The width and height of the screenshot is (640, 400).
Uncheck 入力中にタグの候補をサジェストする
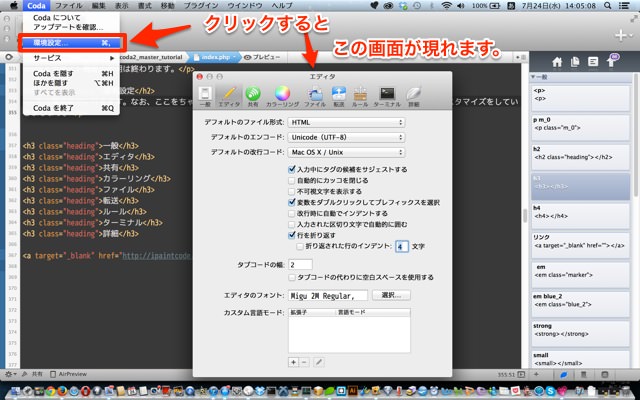pyautogui.click(x=291, y=169)
